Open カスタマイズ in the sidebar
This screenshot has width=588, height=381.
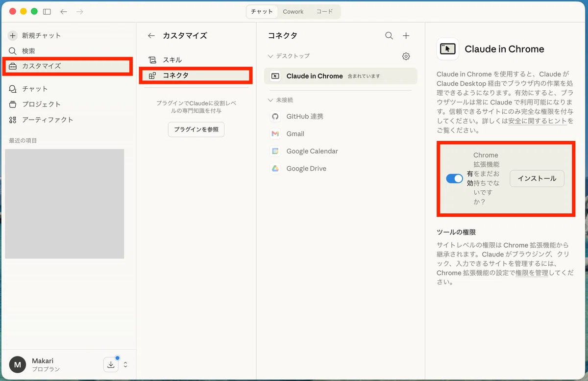68,66
